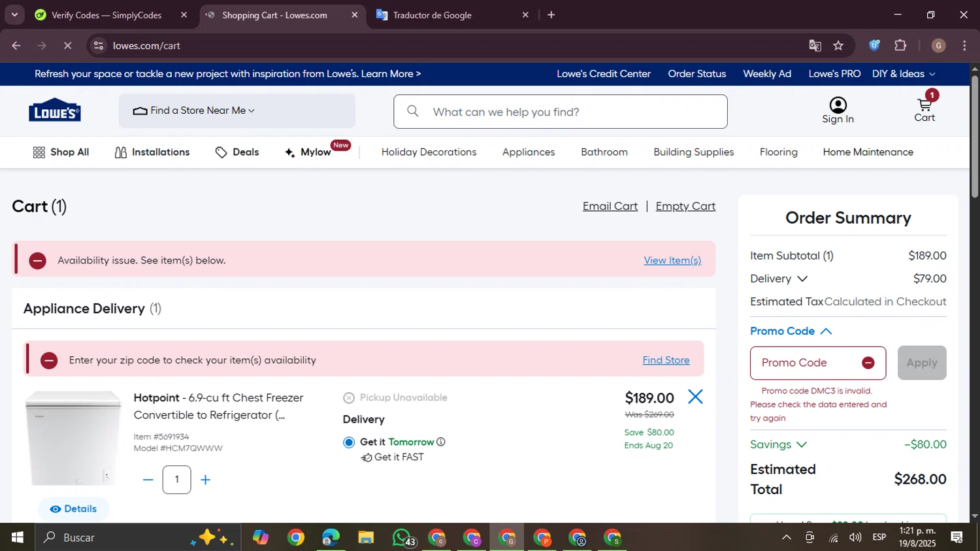The height and width of the screenshot is (551, 980).
Task: Select the Get it Tomorrow radio button
Action: (349, 442)
